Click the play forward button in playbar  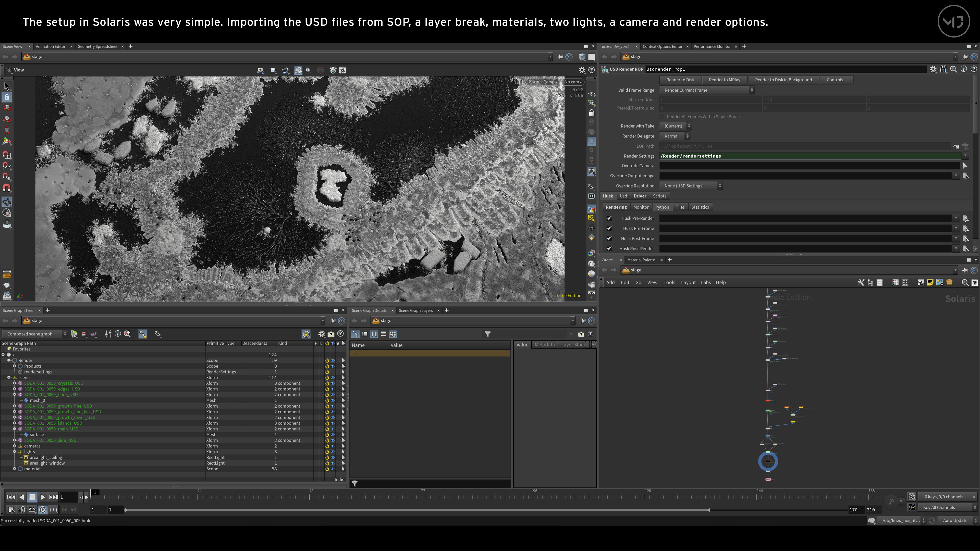pos(43,497)
